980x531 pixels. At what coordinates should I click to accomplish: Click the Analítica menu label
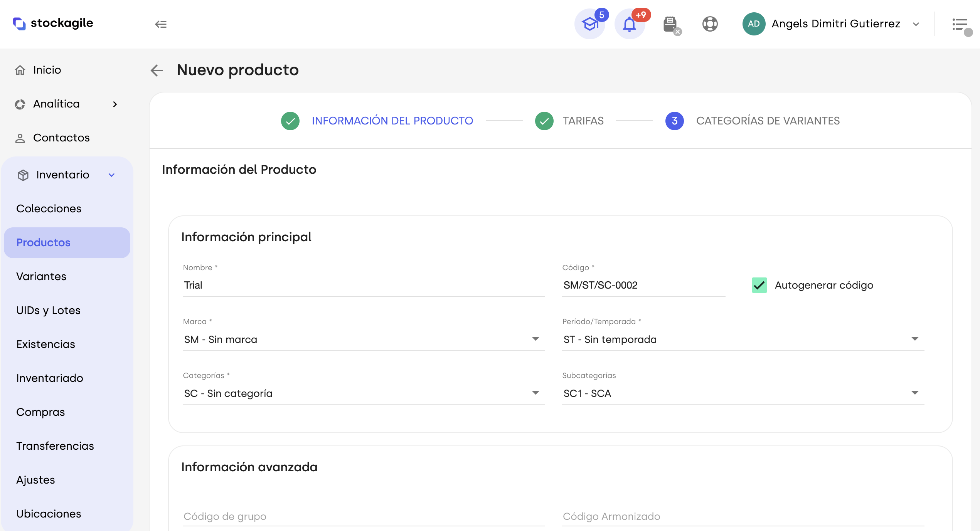[x=57, y=104]
